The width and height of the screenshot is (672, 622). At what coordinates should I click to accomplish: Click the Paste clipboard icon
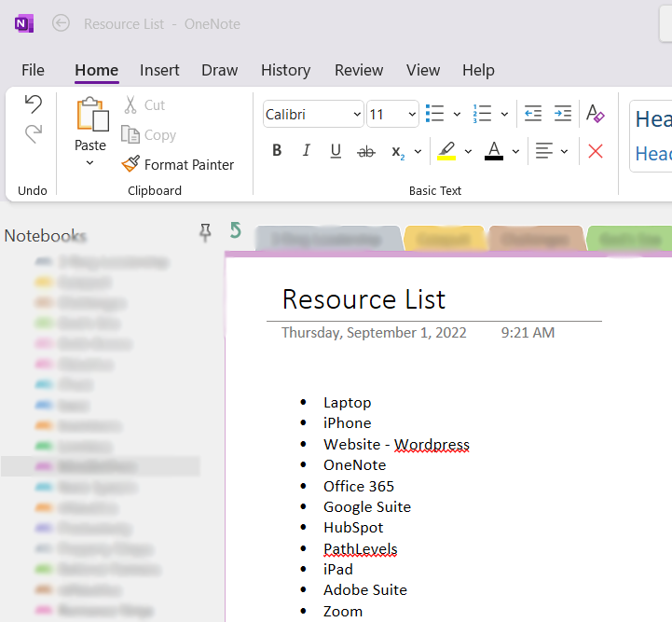pos(92,114)
